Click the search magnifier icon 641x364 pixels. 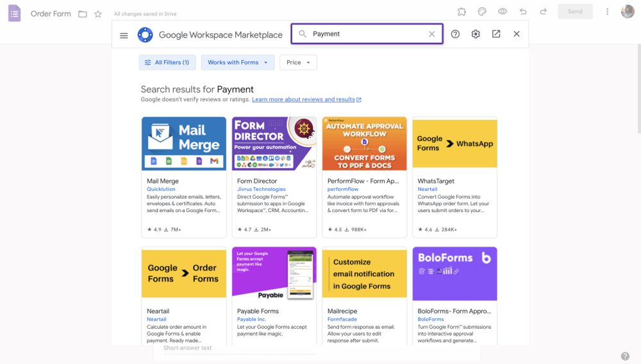click(x=303, y=34)
